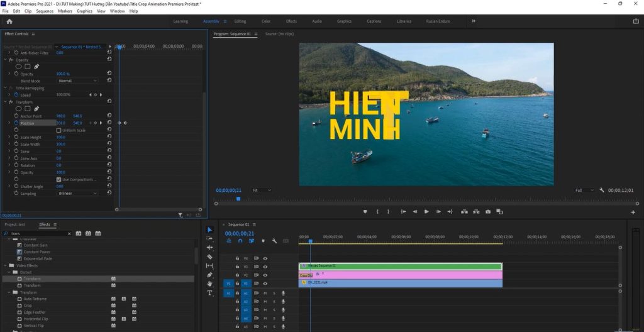Open filter properties funnel in Effect Controls
The height and width of the screenshot is (332, 644).
click(180, 215)
